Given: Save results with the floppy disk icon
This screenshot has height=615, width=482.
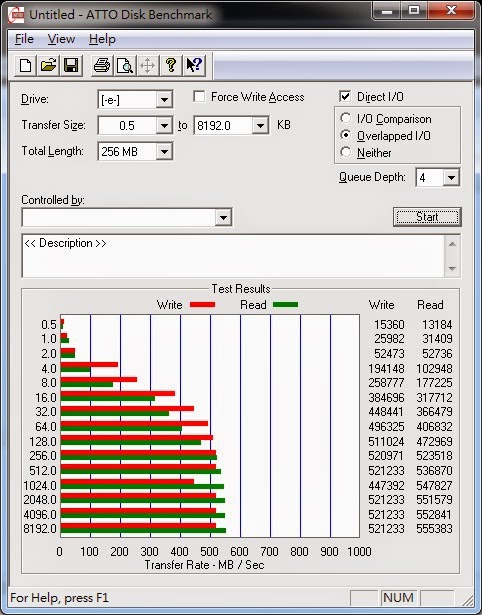Looking at the screenshot, I should click(x=71, y=65).
